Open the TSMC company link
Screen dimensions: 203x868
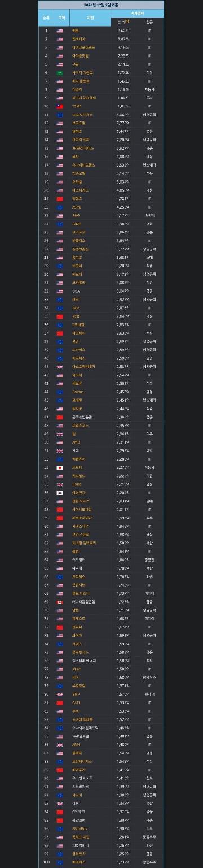click(x=77, y=106)
